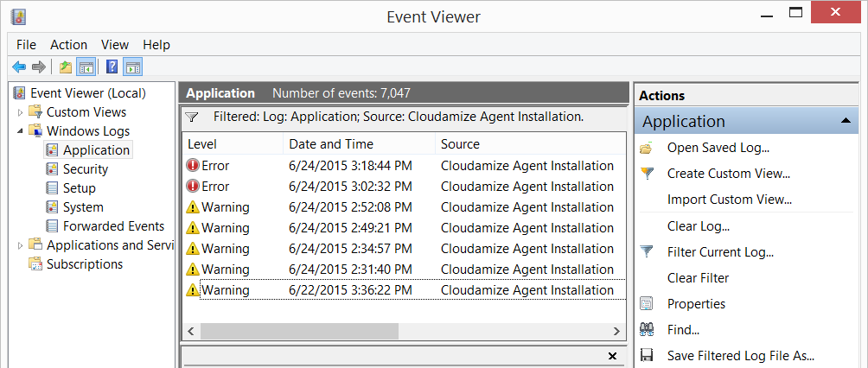Screen dimensions: 868x368
Task: Select the Security log in tree
Action: point(85,169)
